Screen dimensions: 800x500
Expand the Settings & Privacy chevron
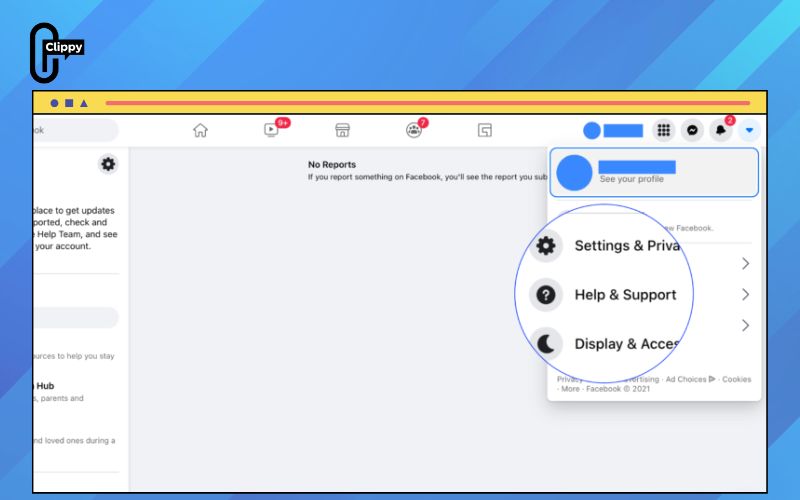pyautogui.click(x=745, y=263)
